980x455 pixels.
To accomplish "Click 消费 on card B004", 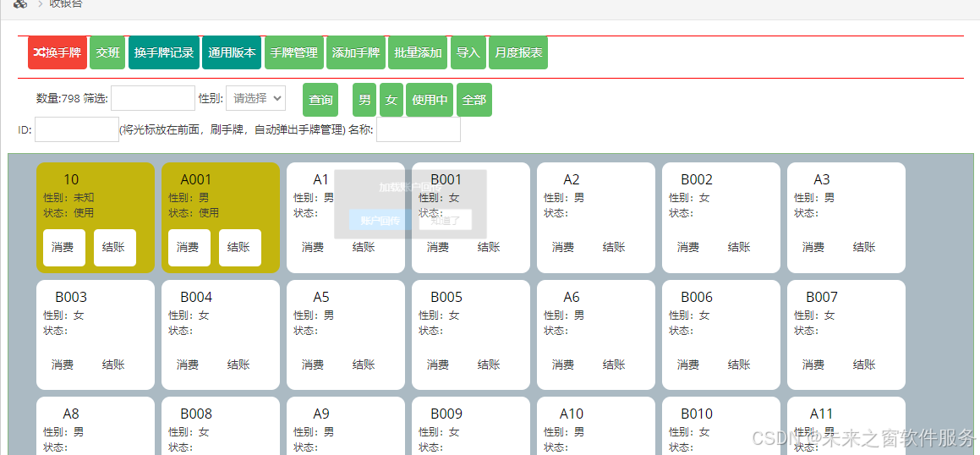I will [x=188, y=365].
